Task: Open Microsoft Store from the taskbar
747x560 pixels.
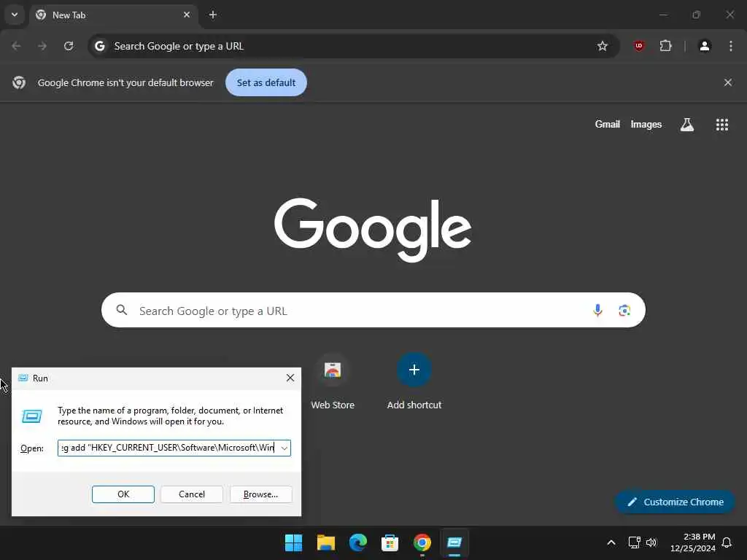Action: pyautogui.click(x=390, y=542)
